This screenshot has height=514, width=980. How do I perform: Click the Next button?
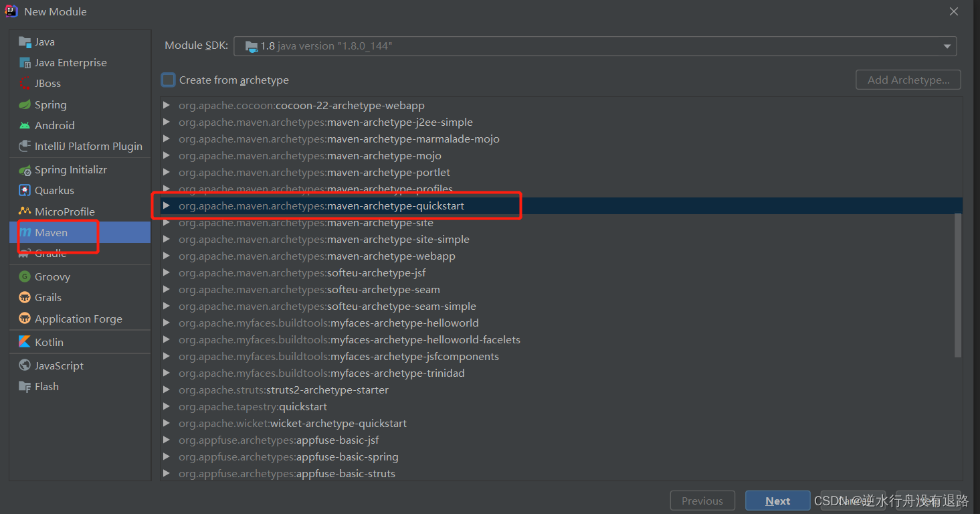[778, 501]
